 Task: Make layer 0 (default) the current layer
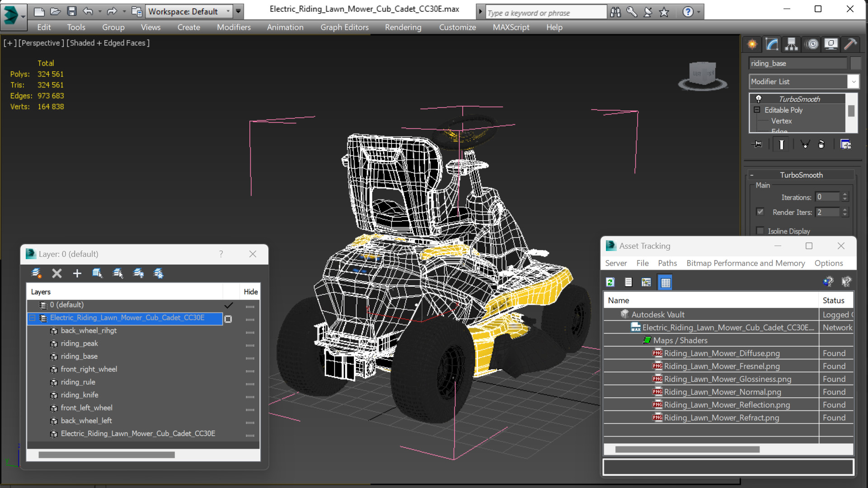tap(229, 305)
